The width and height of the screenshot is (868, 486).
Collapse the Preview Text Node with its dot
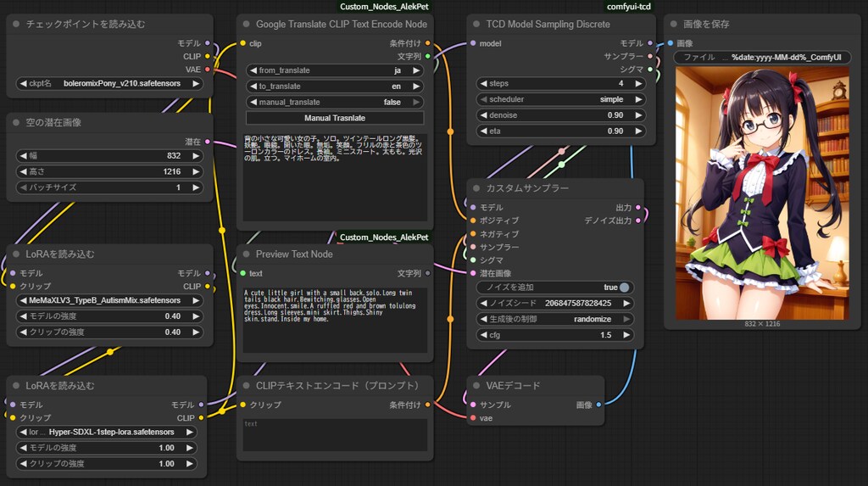pos(246,254)
